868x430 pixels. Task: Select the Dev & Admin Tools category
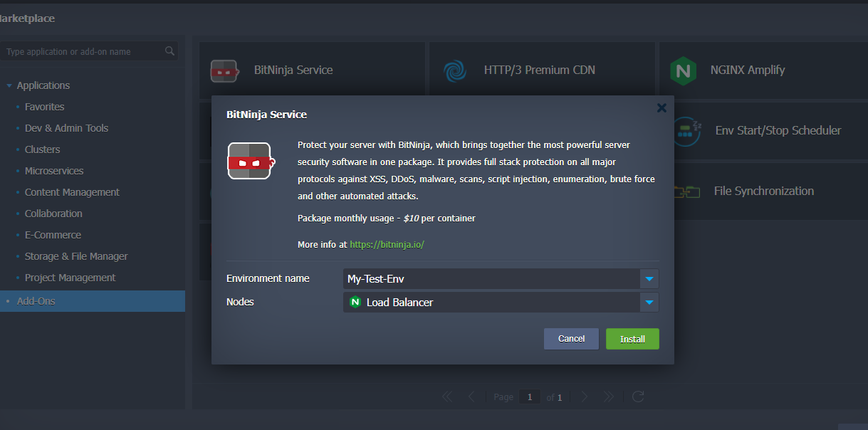pyautogui.click(x=66, y=128)
